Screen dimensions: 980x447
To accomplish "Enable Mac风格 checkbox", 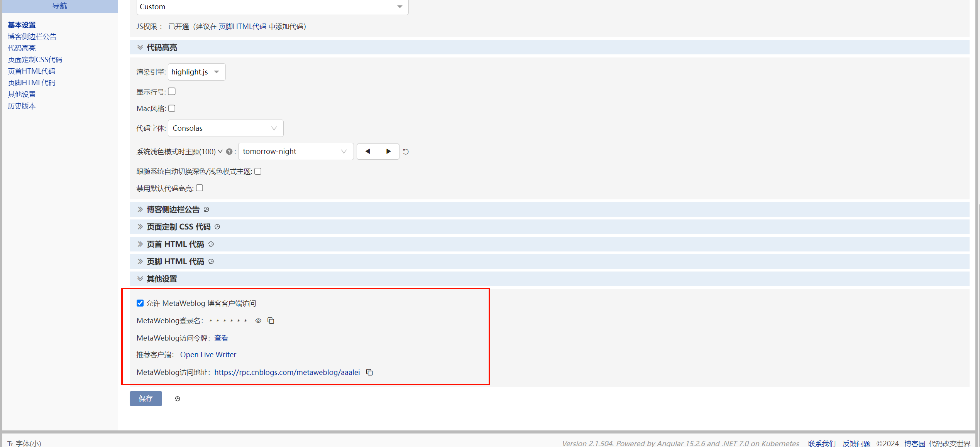I will click(172, 108).
